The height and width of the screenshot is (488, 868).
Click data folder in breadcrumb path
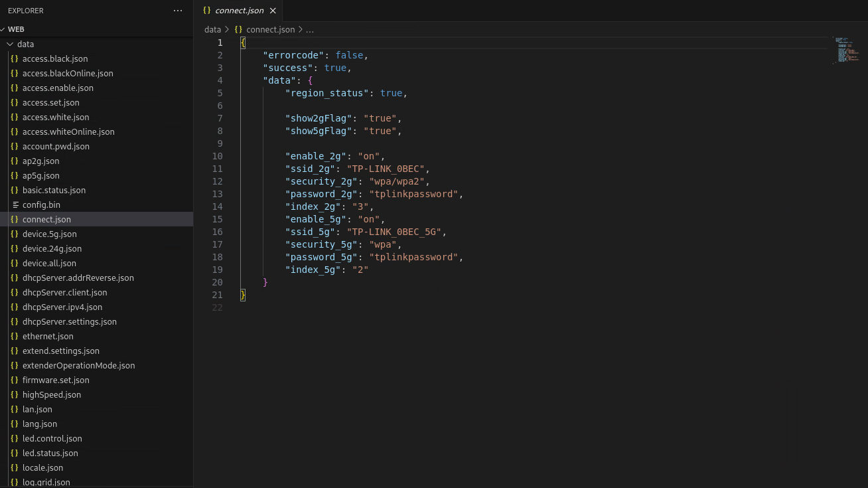coord(212,29)
